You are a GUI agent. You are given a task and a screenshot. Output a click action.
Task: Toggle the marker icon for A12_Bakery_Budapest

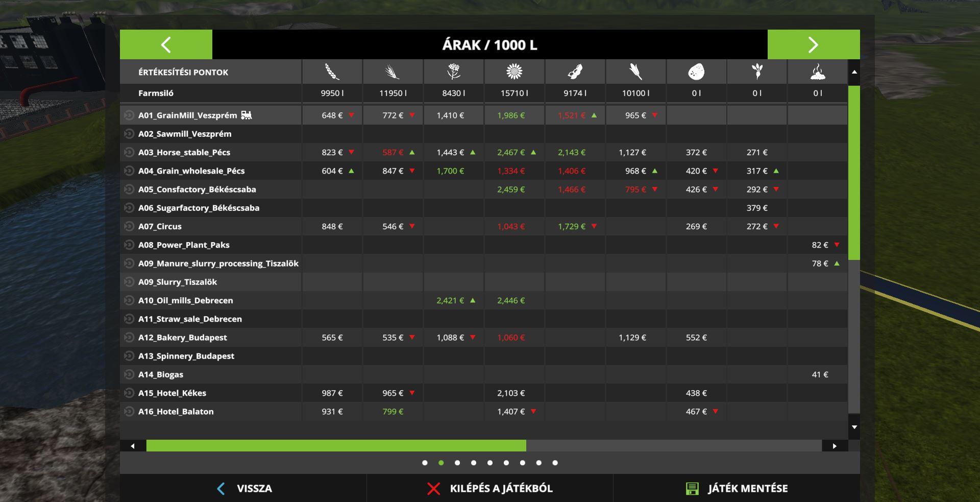pos(129,338)
